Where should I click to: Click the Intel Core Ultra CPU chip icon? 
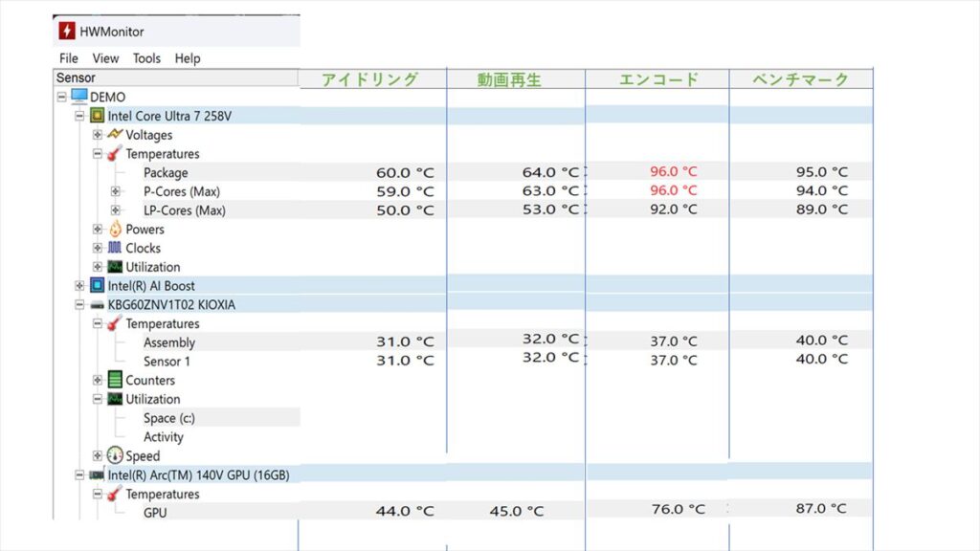pyautogui.click(x=97, y=115)
